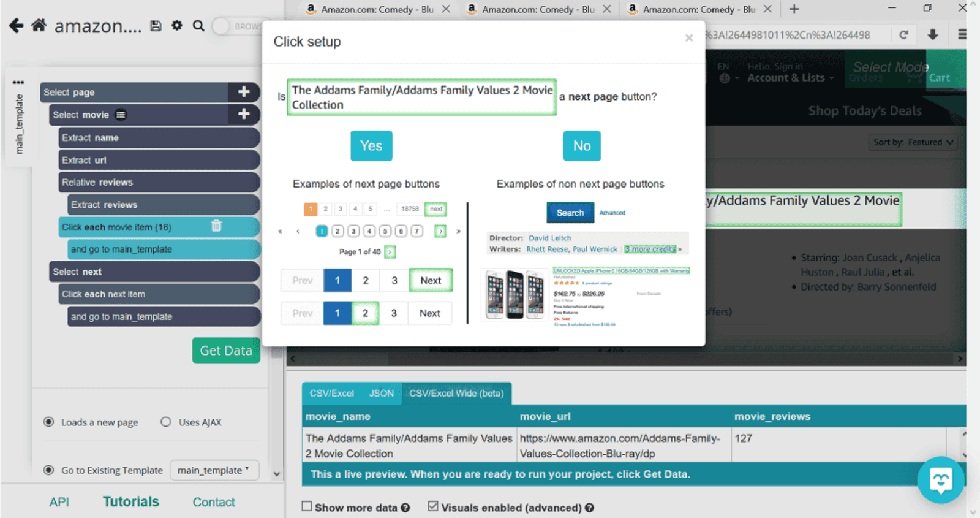Go to the home icon
The height and width of the screenshot is (518, 980).
coord(39,26)
